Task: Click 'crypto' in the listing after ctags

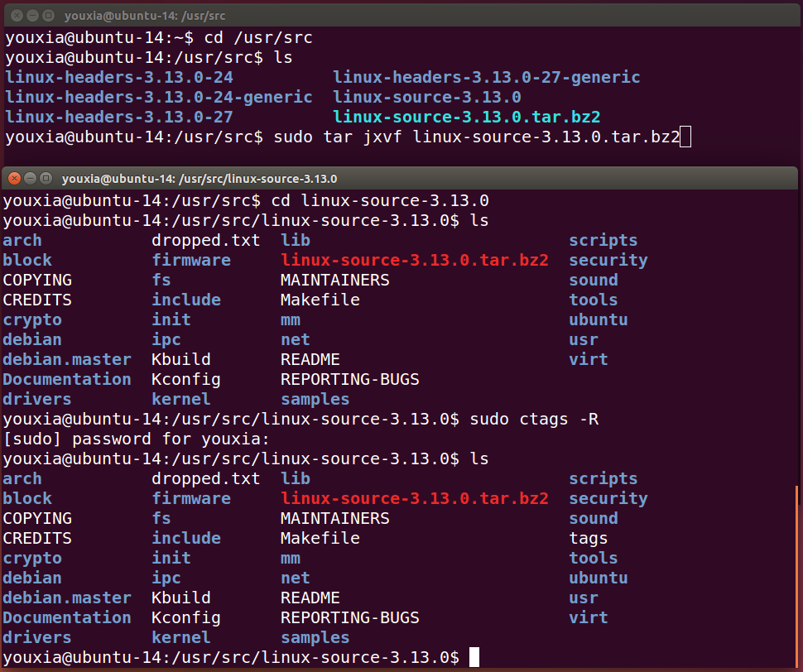Action: click(32, 559)
